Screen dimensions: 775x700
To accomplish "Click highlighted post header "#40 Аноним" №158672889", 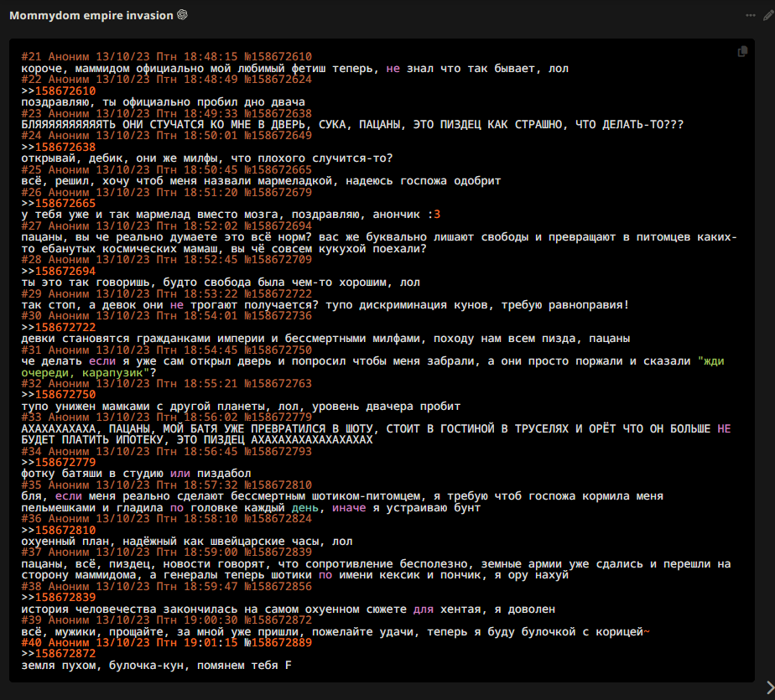I will click(x=167, y=643).
